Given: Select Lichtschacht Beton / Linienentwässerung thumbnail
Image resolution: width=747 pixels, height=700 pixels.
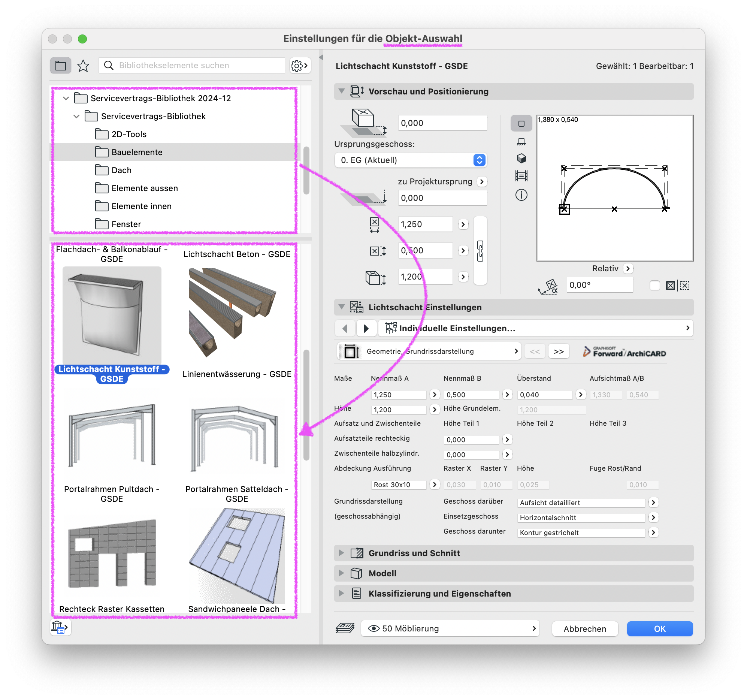Looking at the screenshot, I should [237, 312].
